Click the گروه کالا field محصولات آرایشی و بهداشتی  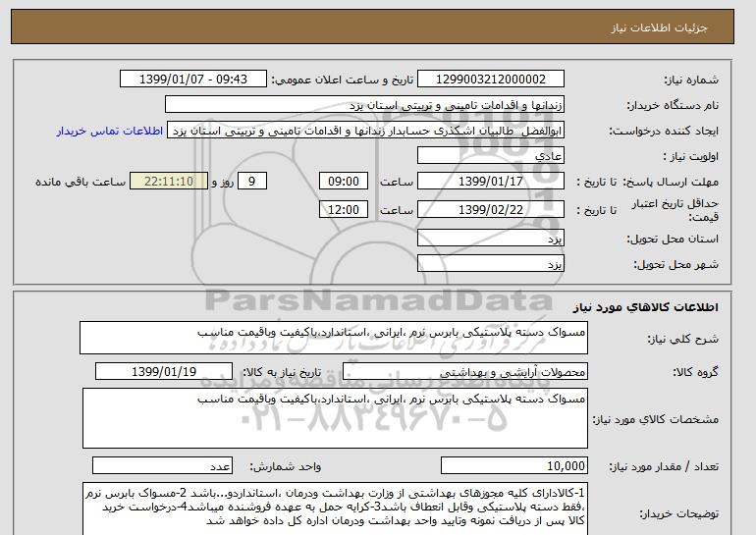click(x=465, y=372)
